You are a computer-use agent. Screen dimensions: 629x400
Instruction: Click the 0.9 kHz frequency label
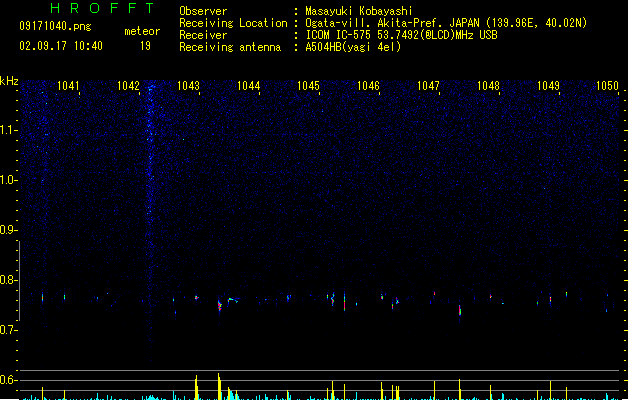pyautogui.click(x=8, y=230)
